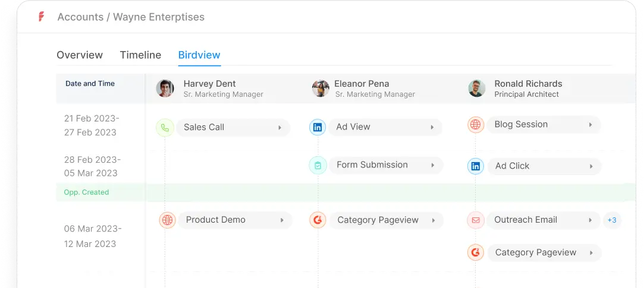Click the phone icon beside Sales Call
The height and width of the screenshot is (288, 644).
[165, 128]
